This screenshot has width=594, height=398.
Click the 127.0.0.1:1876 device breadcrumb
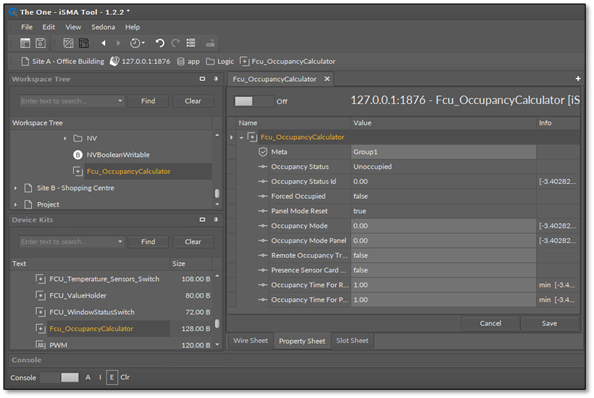[140, 61]
